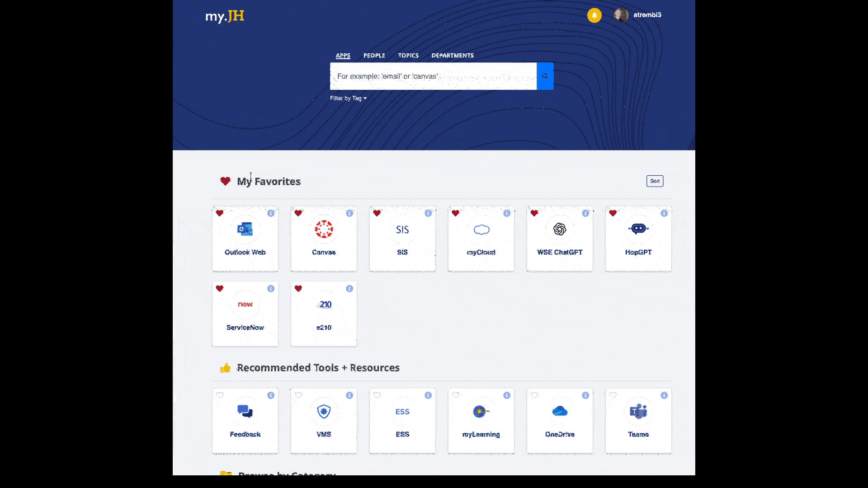
Task: Select the APPS search tab
Action: coord(343,56)
